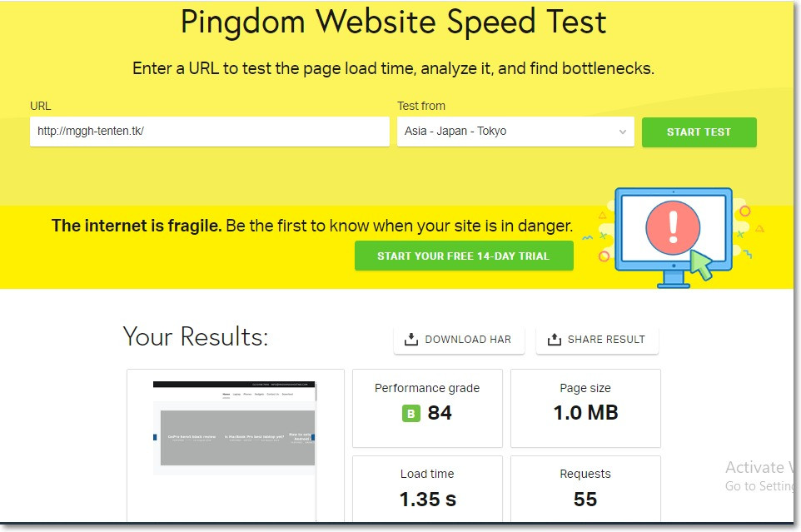Select the Requests card showing 55
The height and width of the screenshot is (532, 801).
pyautogui.click(x=585, y=489)
